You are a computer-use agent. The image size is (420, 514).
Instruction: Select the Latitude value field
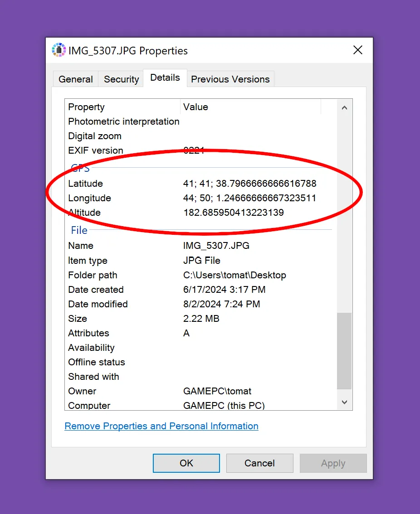pyautogui.click(x=249, y=184)
